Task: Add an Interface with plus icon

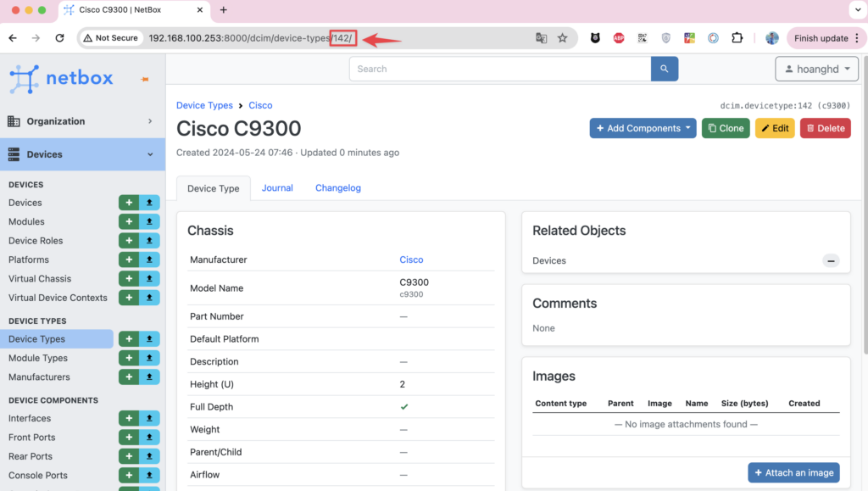Action: [129, 418]
